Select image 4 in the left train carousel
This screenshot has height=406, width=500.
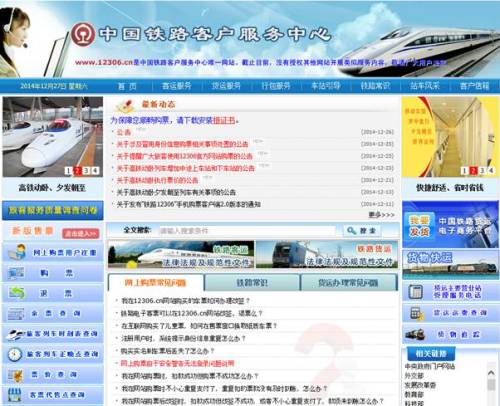tap(95, 171)
